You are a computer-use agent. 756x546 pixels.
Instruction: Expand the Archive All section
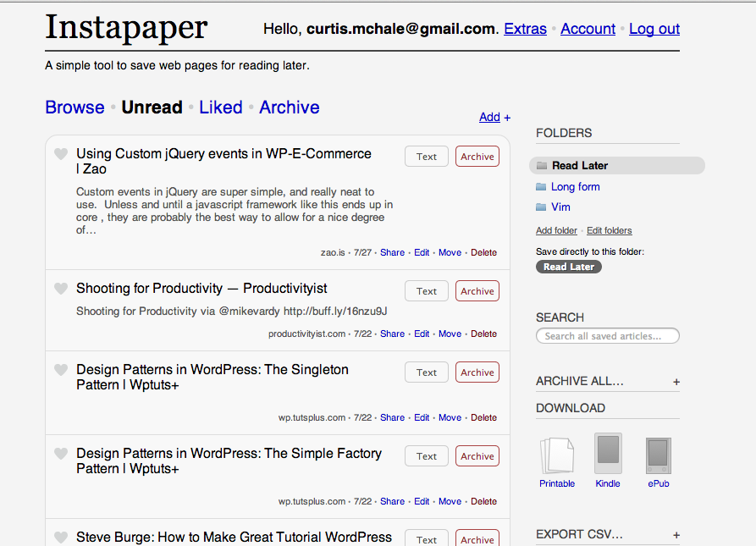[x=676, y=382]
